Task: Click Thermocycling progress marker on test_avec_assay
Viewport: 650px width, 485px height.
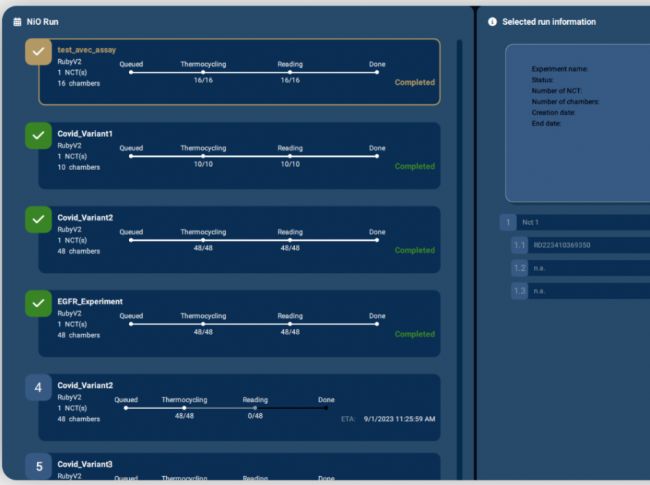Action: (x=203, y=72)
